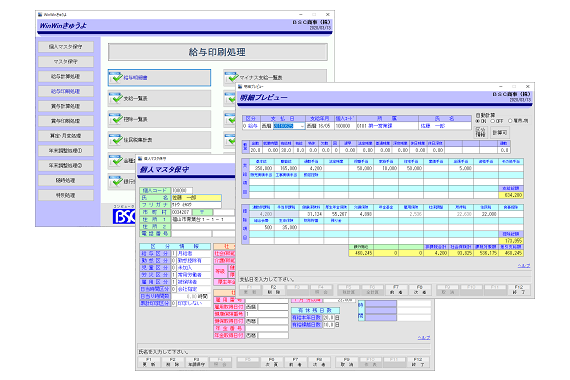The image size is (570, 380).
Task: Click the 計算可 button in 明細プレビュー
Action: 500,133
